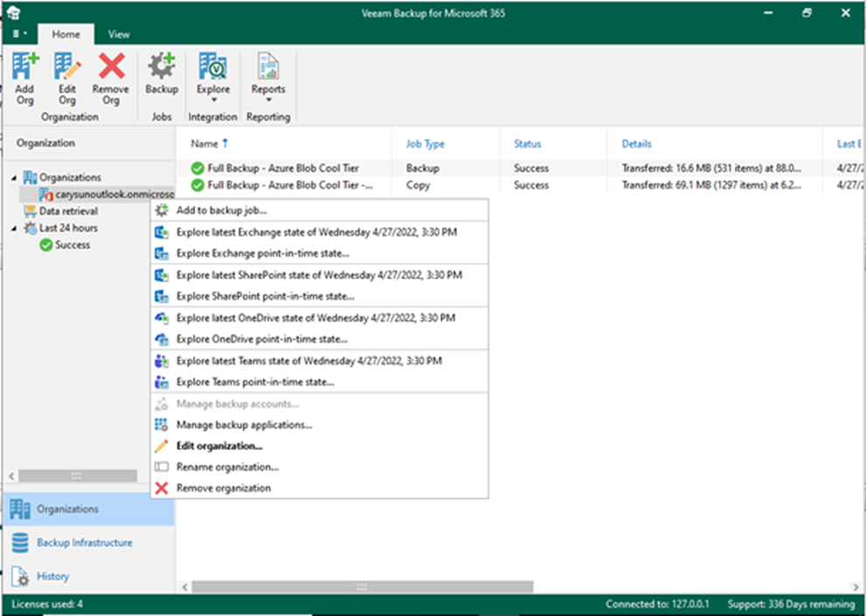Select the Full Backup Copy job row name
Viewport: 866px width, 616px height.
coord(290,185)
